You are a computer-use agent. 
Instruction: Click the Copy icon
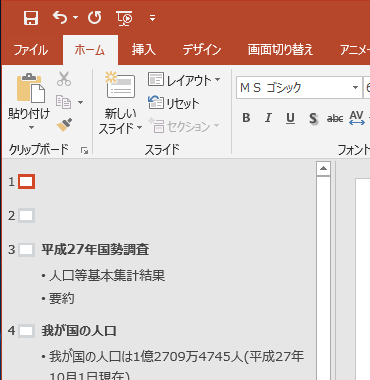(x=63, y=102)
